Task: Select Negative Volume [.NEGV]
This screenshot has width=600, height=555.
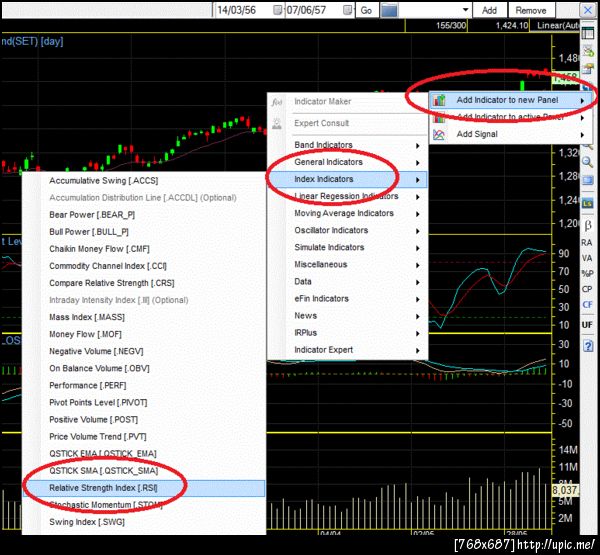Action: pos(144,351)
